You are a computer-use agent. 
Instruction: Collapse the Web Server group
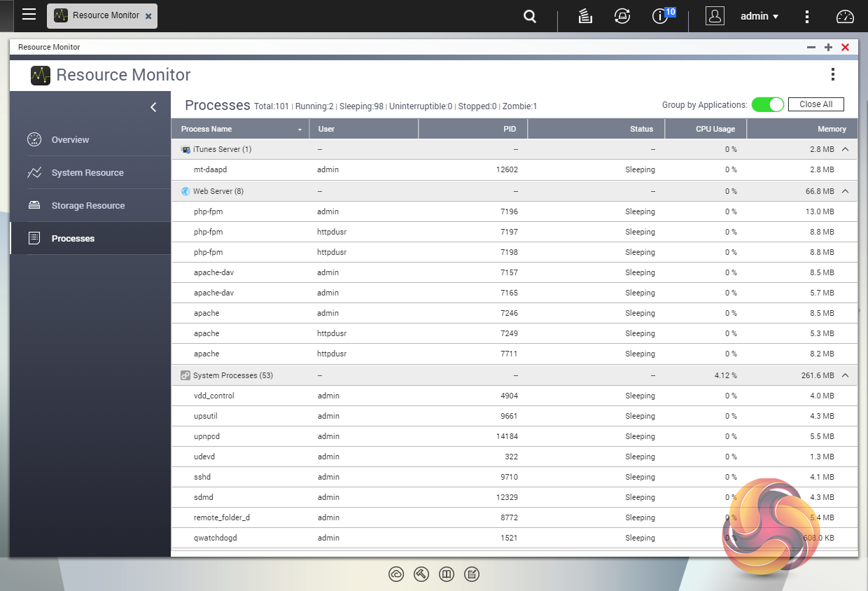click(x=845, y=191)
